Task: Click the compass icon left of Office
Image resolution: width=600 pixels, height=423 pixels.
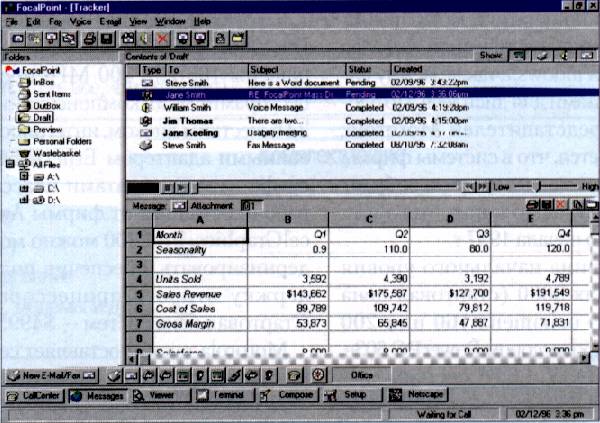Action: (318, 376)
